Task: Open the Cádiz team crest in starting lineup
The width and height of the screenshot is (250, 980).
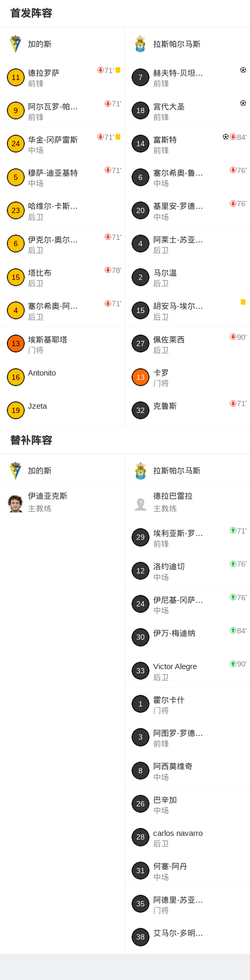Action: pyautogui.click(x=15, y=44)
